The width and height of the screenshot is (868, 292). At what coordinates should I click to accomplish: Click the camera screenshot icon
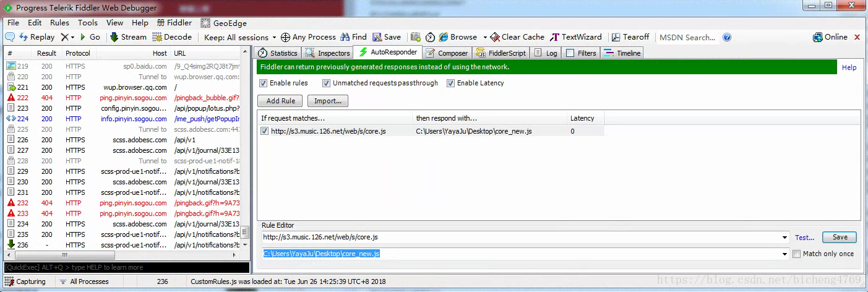[x=416, y=37]
